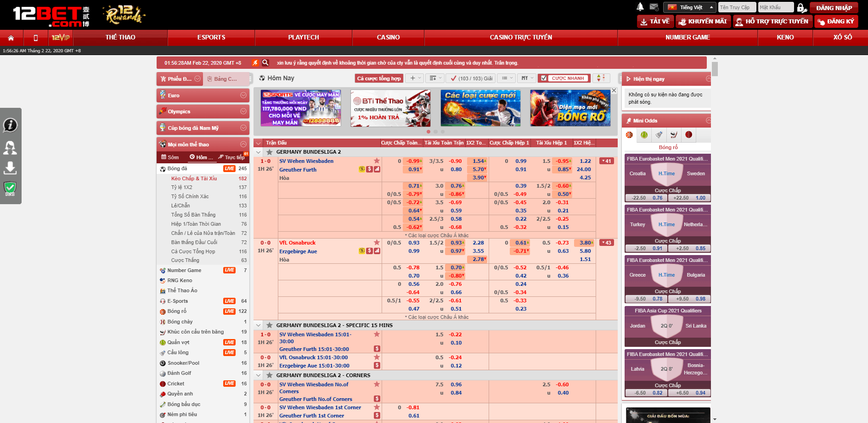The height and width of the screenshot is (423, 868).
Task: Select the ice hockey Mini Odds icon
Action: (674, 135)
